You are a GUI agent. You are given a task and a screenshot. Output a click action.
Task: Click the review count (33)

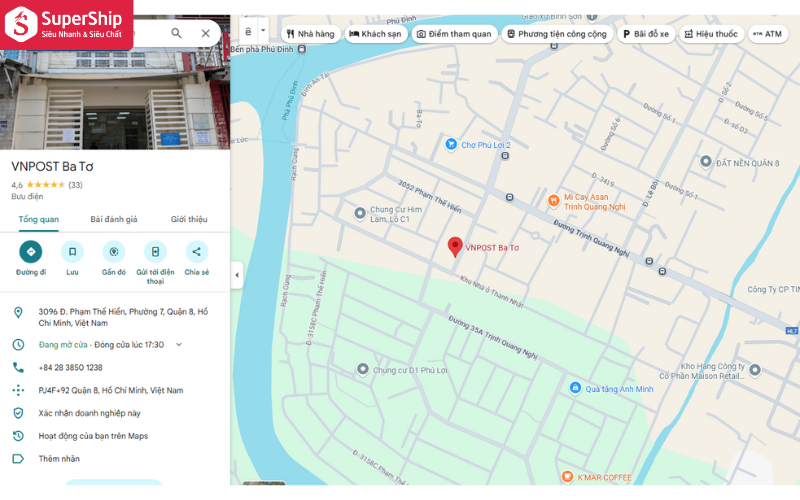tap(76, 185)
